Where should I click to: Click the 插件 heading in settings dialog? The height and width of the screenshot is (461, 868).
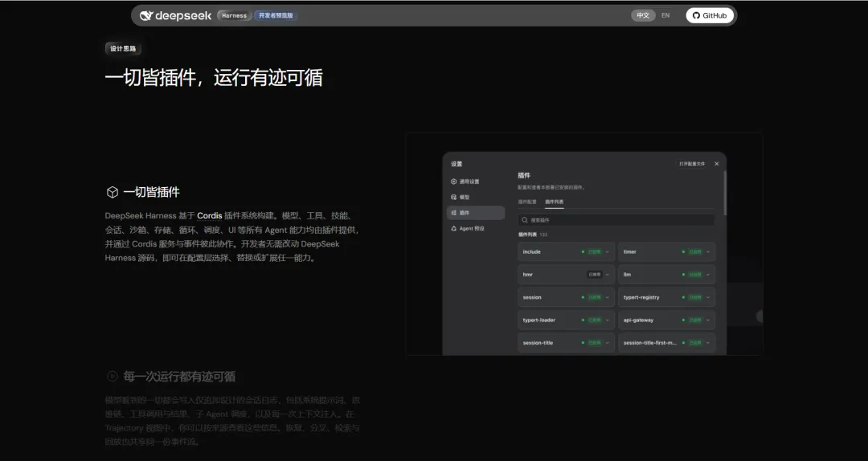coord(524,175)
